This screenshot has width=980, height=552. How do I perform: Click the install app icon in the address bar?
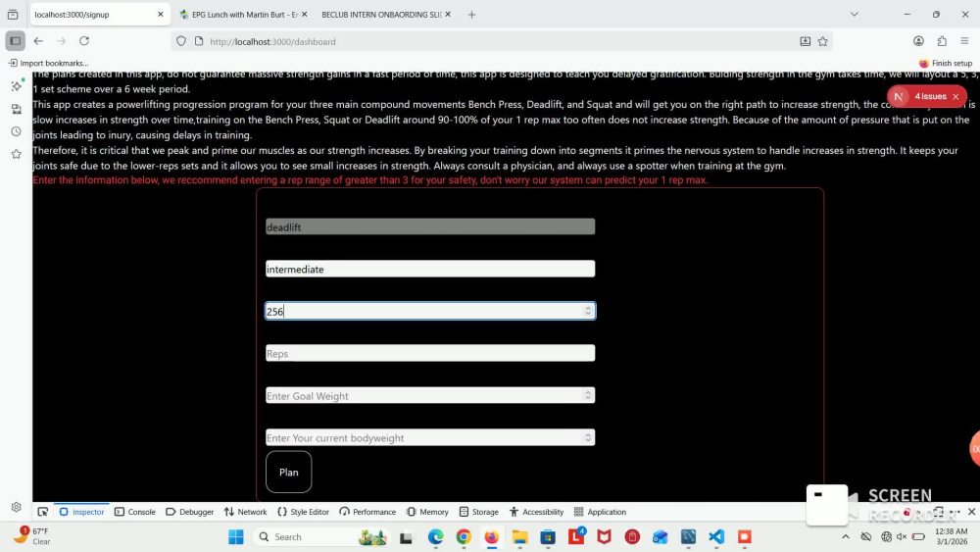coord(805,41)
